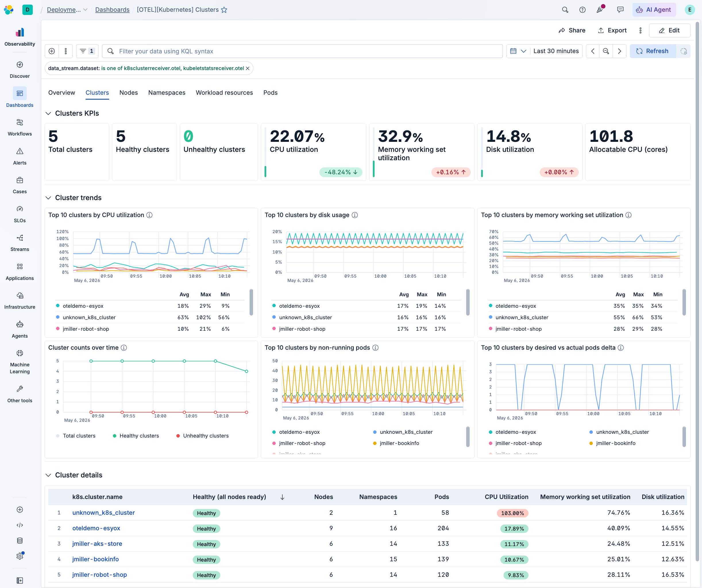The image size is (702, 588).
Task: Open settings gear in sidebar
Action: (20, 556)
